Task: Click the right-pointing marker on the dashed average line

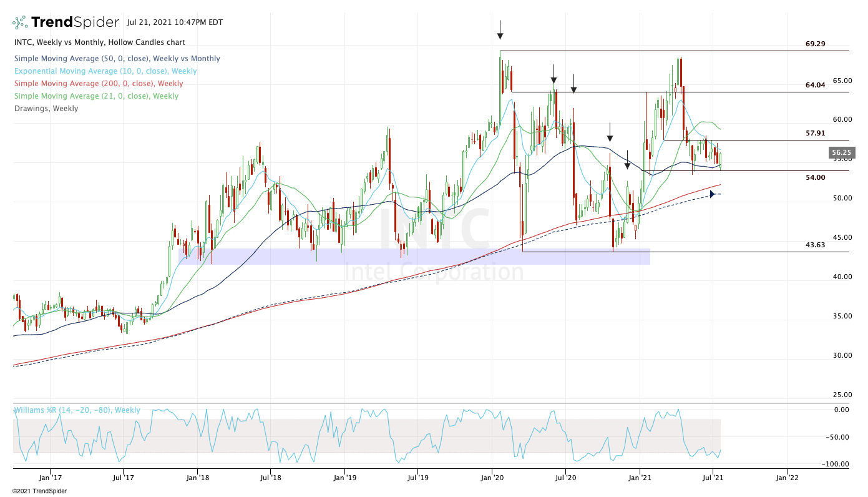Action: point(712,194)
